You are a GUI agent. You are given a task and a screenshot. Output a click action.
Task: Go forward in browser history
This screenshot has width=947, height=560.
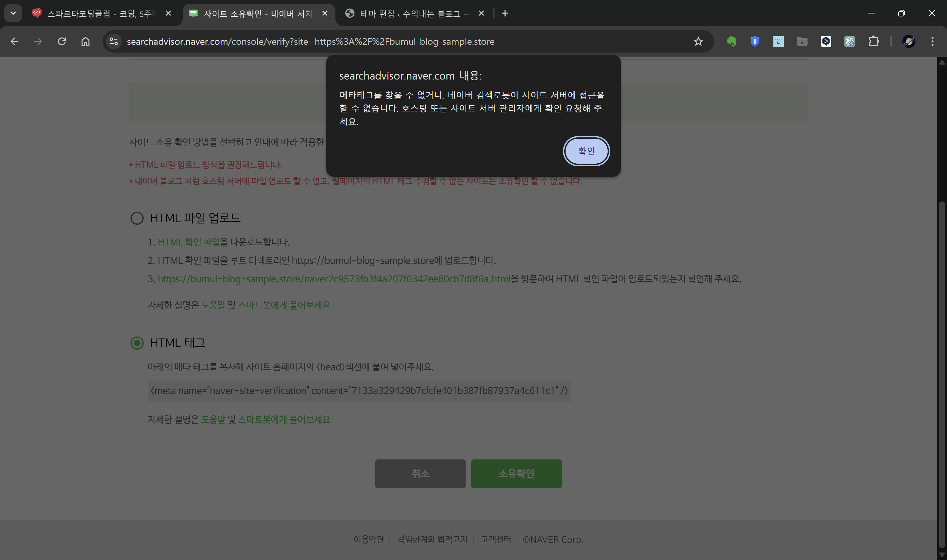click(x=38, y=41)
